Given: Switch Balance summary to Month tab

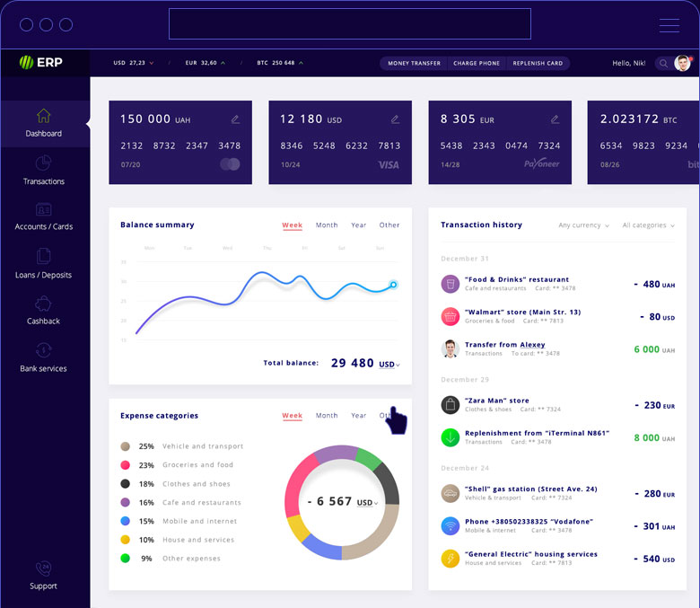Looking at the screenshot, I should click(327, 225).
